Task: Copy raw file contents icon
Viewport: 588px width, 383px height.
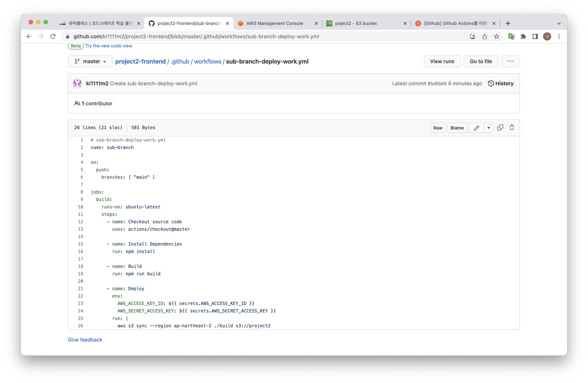Action: click(x=500, y=127)
